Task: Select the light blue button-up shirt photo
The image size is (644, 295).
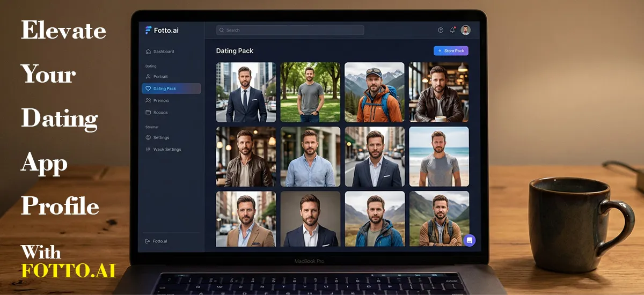Action: click(310, 157)
